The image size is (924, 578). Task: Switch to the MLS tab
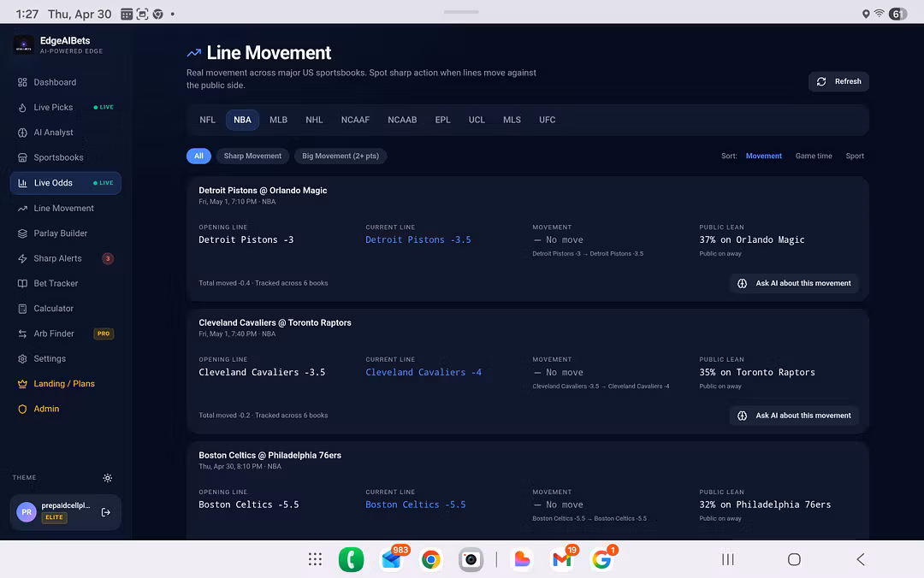(x=512, y=120)
